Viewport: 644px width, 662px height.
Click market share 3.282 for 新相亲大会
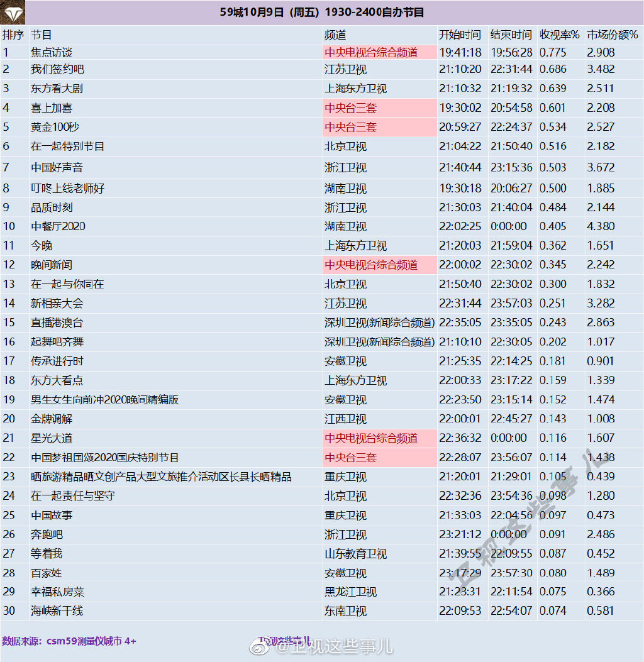click(601, 304)
